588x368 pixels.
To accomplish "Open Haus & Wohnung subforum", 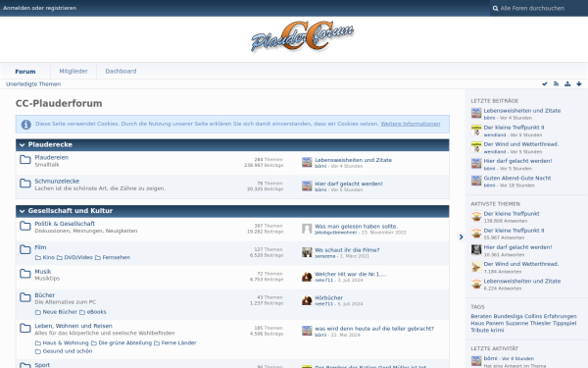I will coord(66,343).
